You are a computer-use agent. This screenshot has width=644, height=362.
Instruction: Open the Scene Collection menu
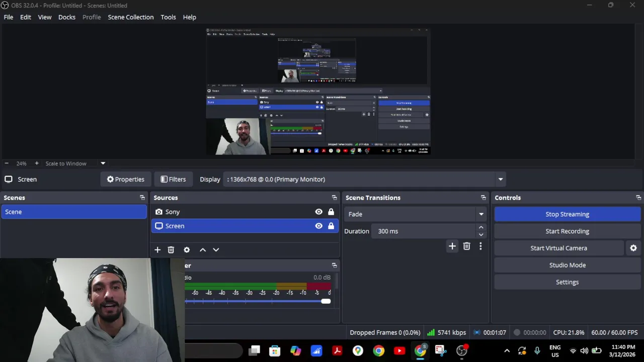tap(131, 17)
